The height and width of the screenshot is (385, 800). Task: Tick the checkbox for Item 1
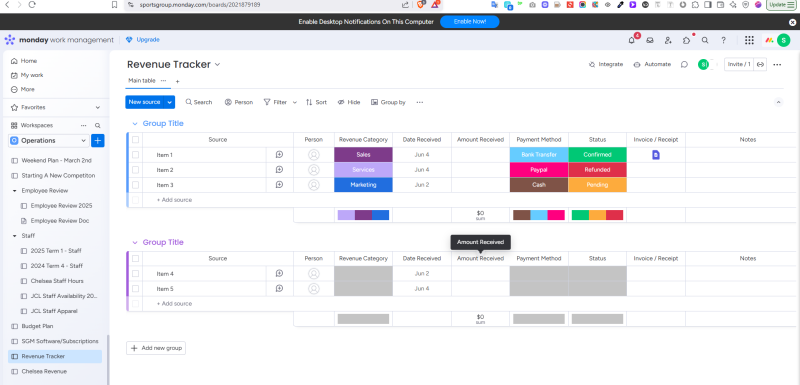click(x=135, y=155)
